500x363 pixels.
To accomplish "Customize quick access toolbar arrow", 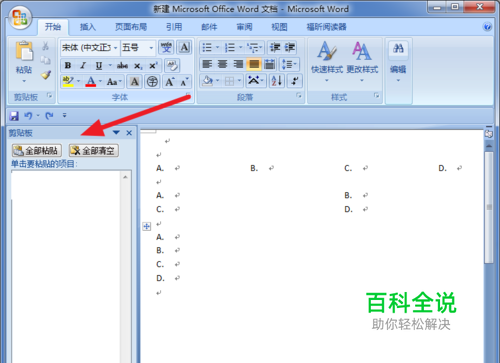I will click(x=64, y=115).
